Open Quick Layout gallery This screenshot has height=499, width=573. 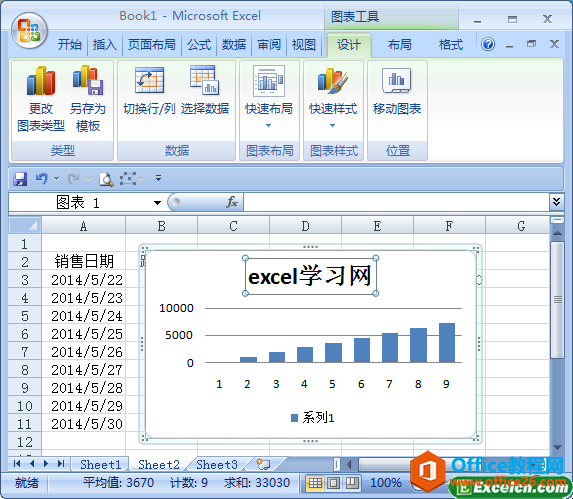point(269,97)
